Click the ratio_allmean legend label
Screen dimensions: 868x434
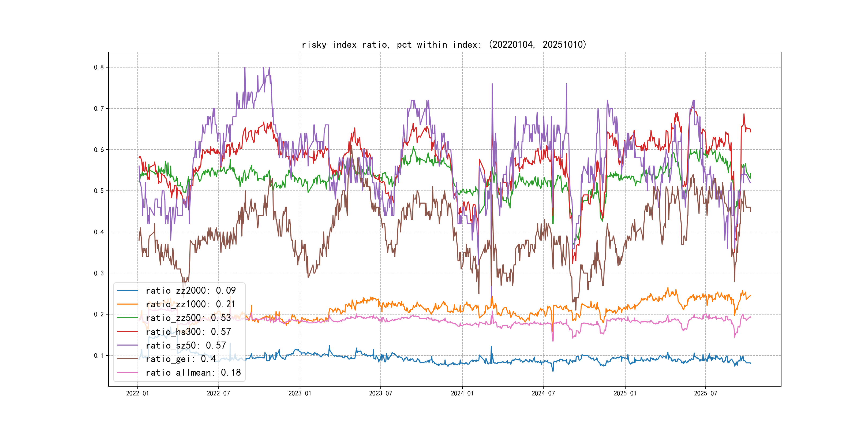click(x=193, y=373)
